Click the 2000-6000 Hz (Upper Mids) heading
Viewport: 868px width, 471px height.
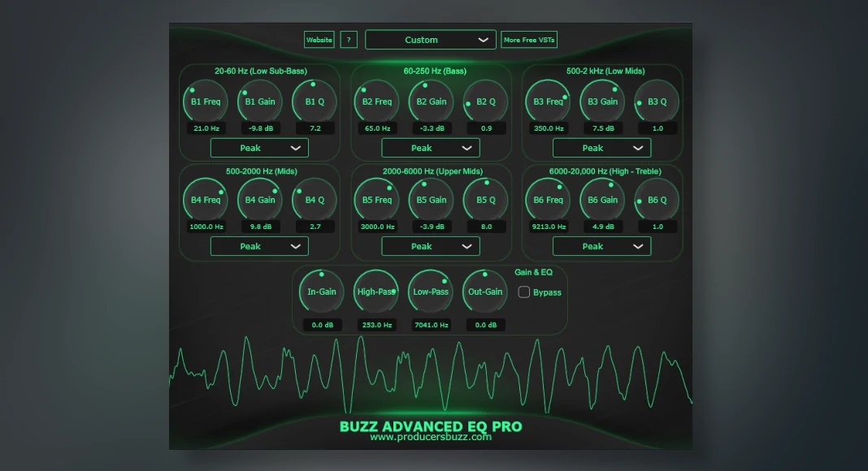point(432,171)
